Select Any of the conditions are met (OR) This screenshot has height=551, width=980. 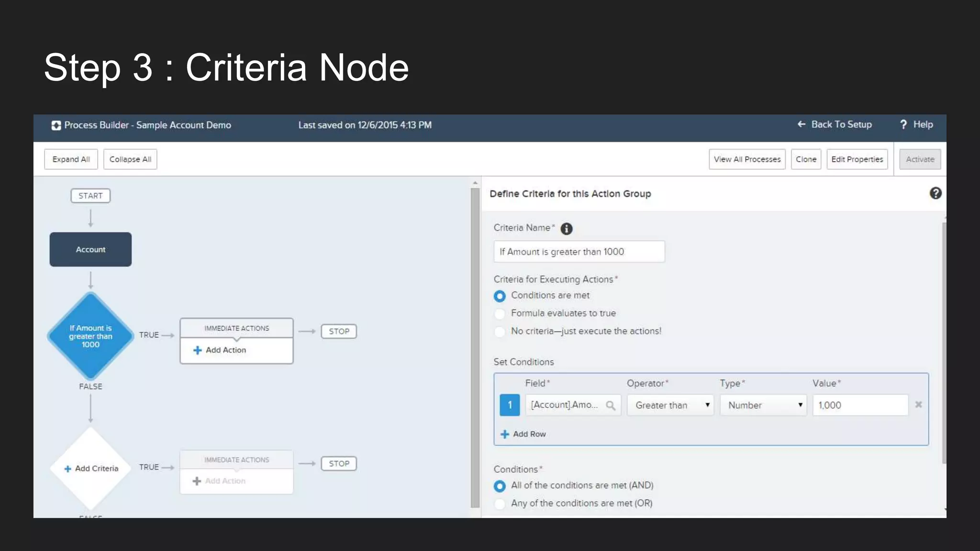point(500,504)
